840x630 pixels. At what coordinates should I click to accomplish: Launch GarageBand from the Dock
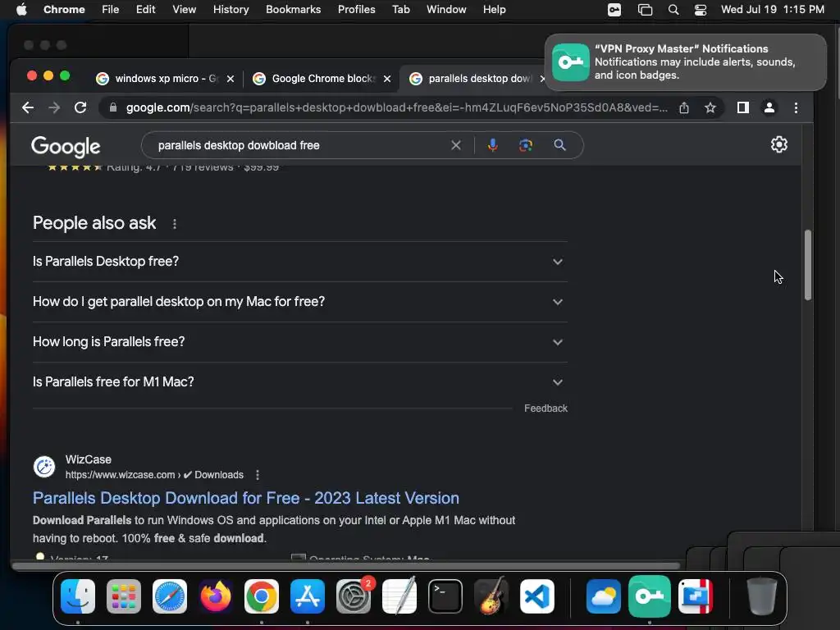point(491,596)
